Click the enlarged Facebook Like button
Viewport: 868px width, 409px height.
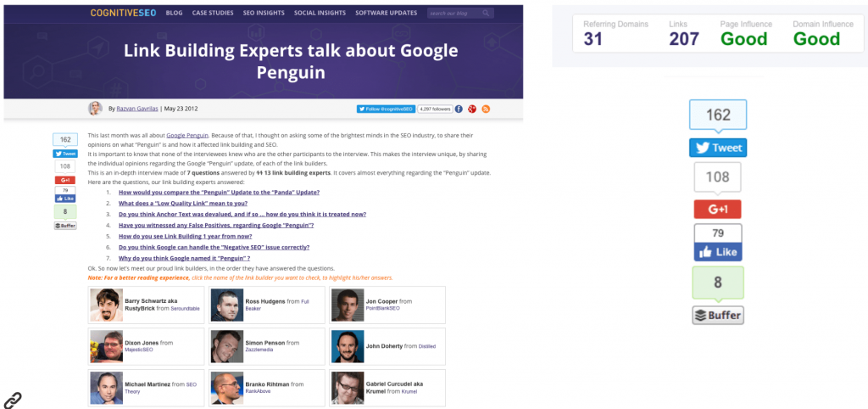(718, 252)
